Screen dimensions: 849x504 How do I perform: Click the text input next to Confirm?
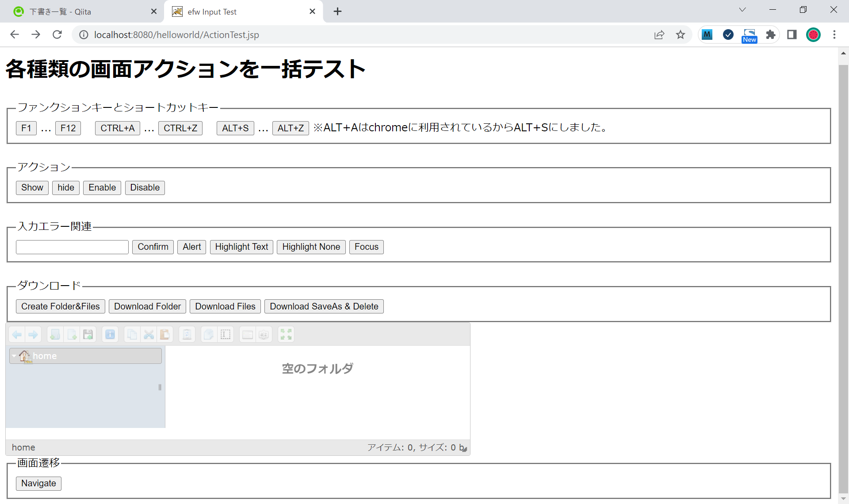tap(72, 247)
